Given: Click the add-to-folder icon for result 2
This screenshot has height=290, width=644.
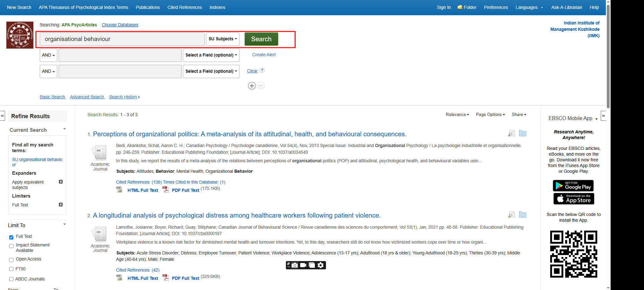Looking at the screenshot, I should (523, 215).
